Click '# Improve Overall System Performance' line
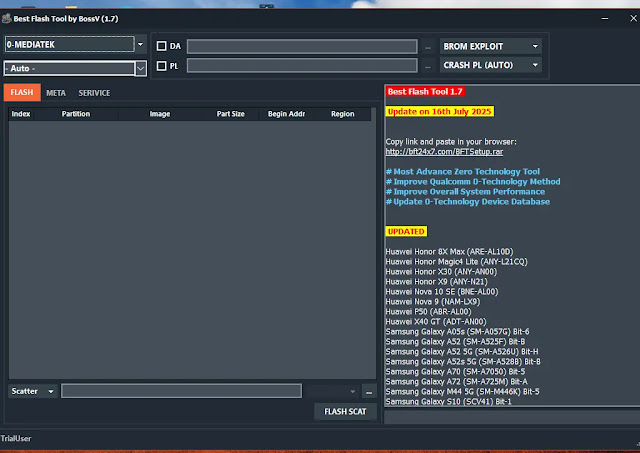This screenshot has height=453, width=640. pyautogui.click(x=465, y=192)
